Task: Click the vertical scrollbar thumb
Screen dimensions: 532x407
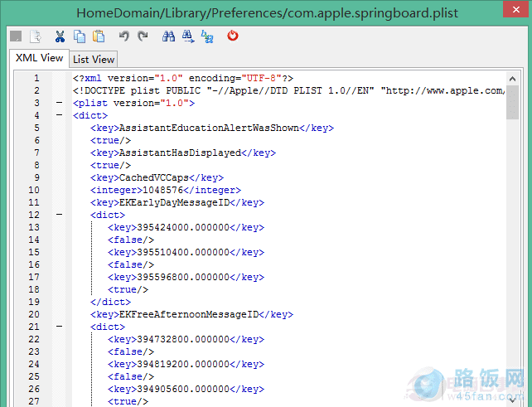Action: (512, 102)
